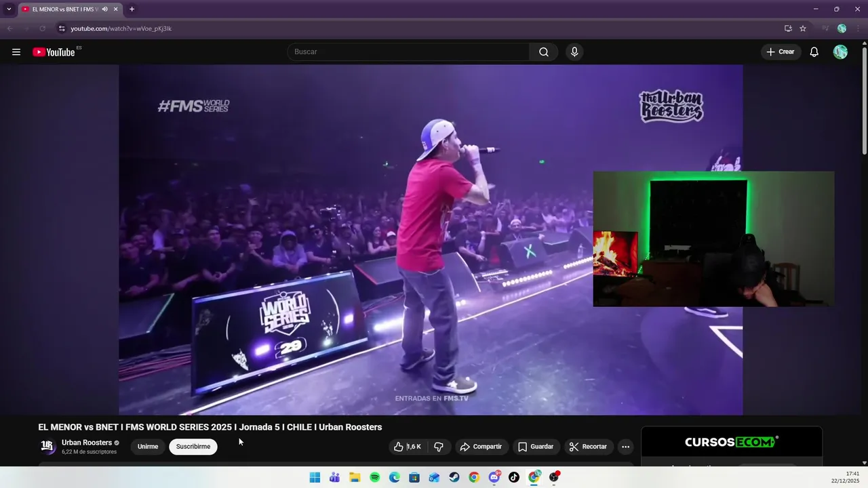Reload the YouTube page
Viewport: 868px width, 488px height.
click(42, 28)
